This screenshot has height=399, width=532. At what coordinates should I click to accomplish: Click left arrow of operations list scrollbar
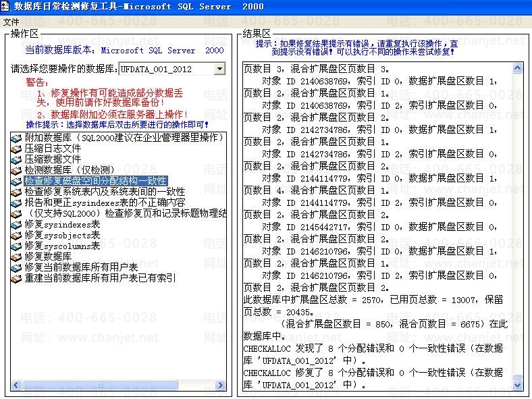tap(16, 385)
